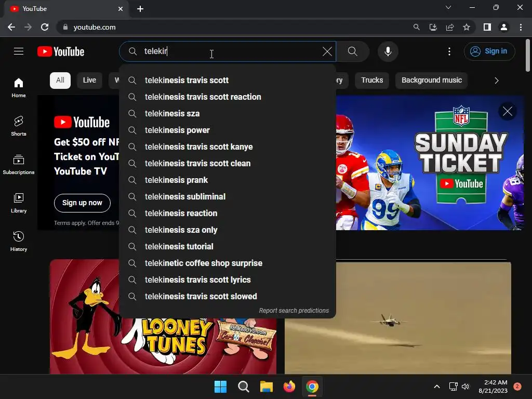Choose suggestion telekinesis travis scott slowed
The height and width of the screenshot is (399, 532).
pyautogui.click(x=228, y=296)
